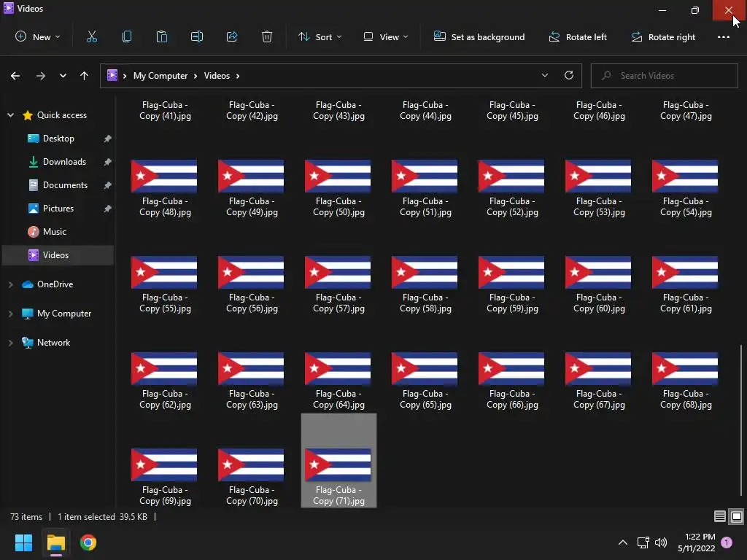The image size is (747, 560).
Task: Open Music in Quick access
Action: coord(54,232)
